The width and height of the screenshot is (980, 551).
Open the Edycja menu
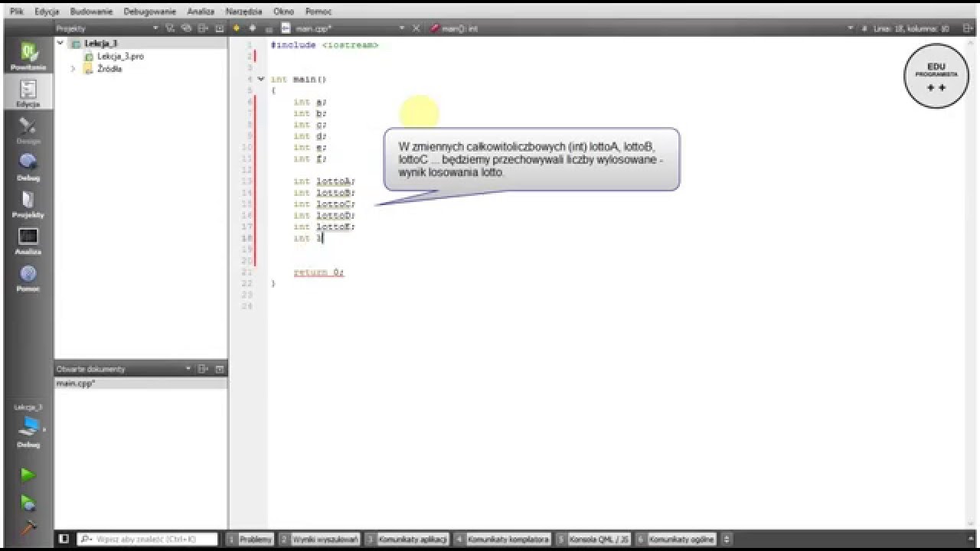[x=47, y=11]
